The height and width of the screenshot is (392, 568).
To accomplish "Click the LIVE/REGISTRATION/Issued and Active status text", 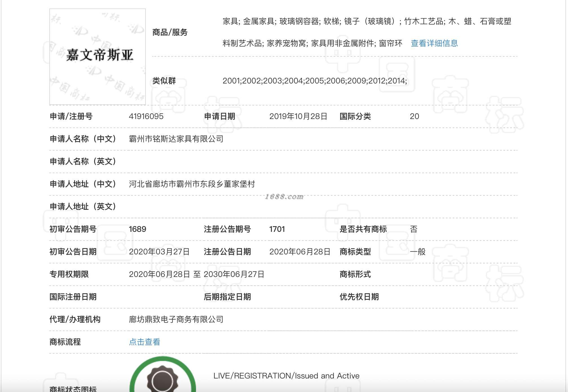I will click(286, 376).
